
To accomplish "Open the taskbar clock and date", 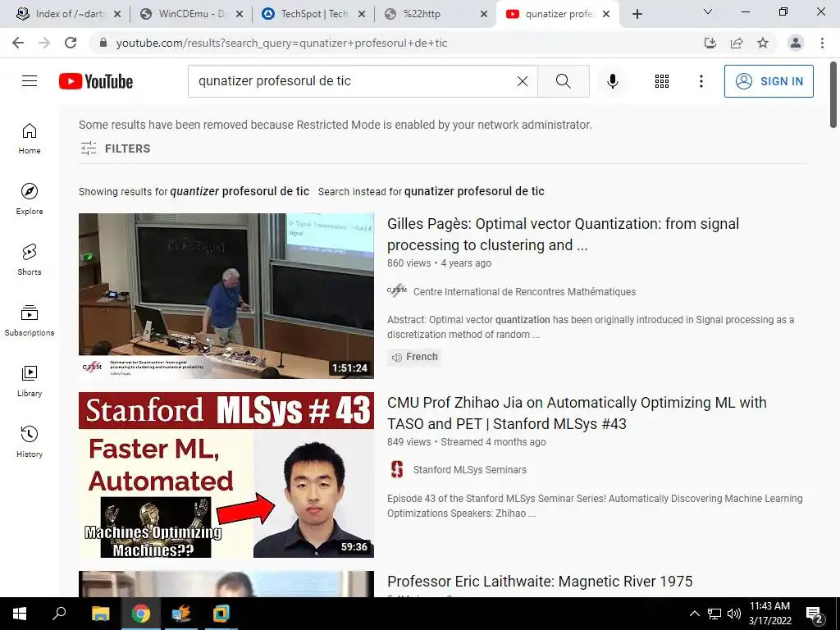I will point(769,614).
